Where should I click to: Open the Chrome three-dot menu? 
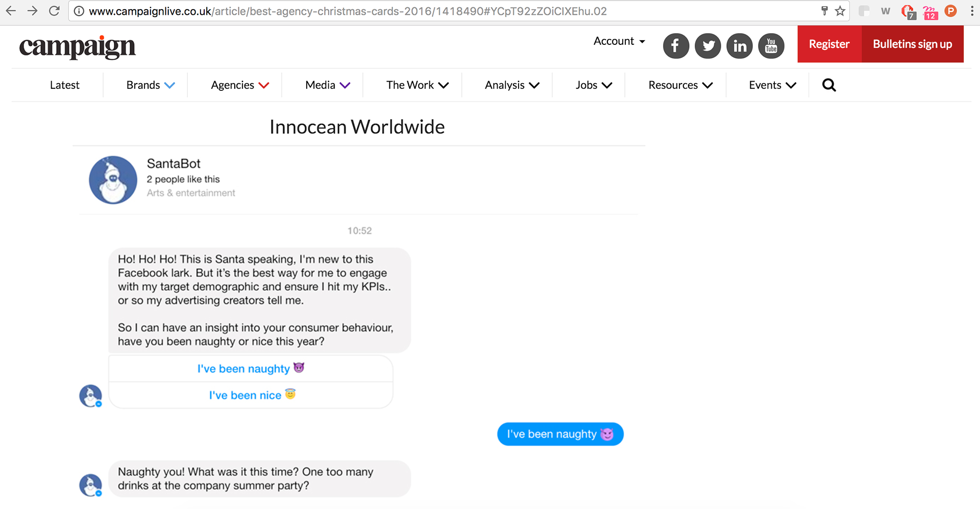pos(972,11)
